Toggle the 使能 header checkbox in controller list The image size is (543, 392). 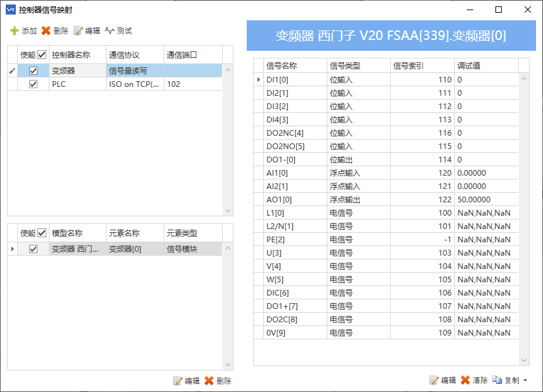click(x=42, y=55)
